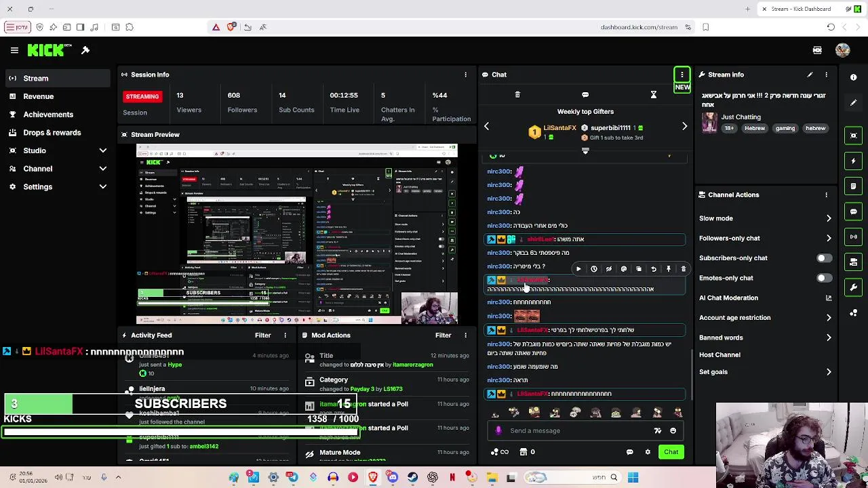Viewport: 868px width, 488px height.
Task: Click the wrench icon in right sidebar
Action: 854,287
